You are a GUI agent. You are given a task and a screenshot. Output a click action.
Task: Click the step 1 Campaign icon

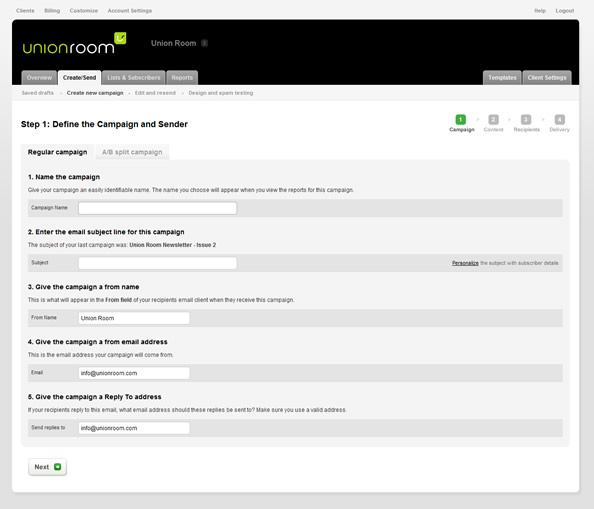[461, 120]
